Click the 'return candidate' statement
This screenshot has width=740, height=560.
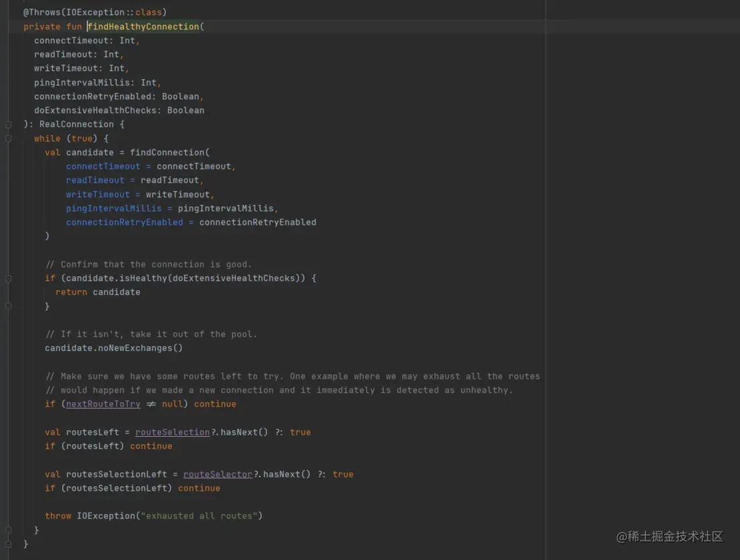(98, 292)
